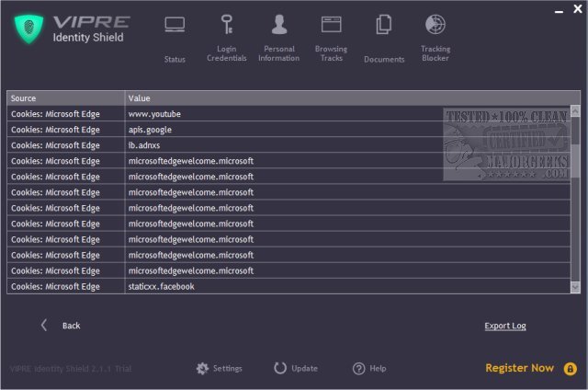This screenshot has height=390, width=588.
Task: Open the Status monitor icon
Action: (x=175, y=25)
